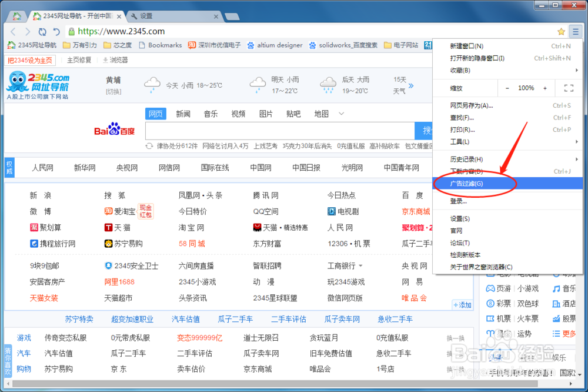This screenshot has height=392, width=588.
Task: Switch city with 切换 under 黄埔
Action: coord(113,92)
